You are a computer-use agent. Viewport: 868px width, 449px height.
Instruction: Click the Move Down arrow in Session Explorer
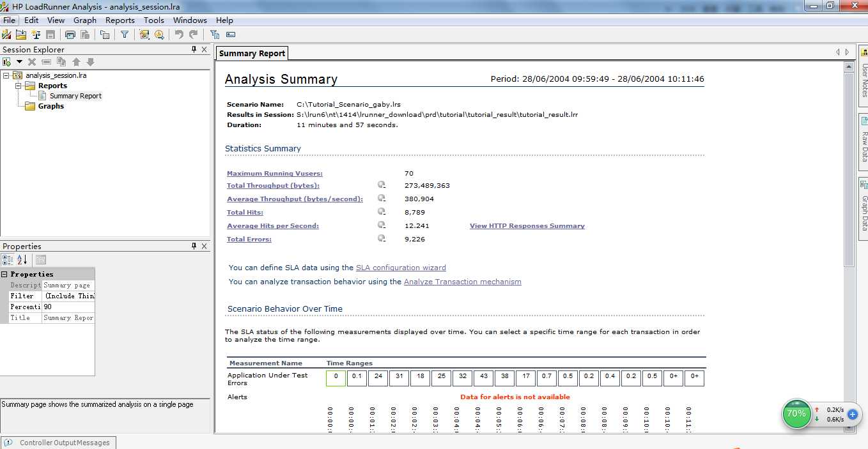click(90, 62)
